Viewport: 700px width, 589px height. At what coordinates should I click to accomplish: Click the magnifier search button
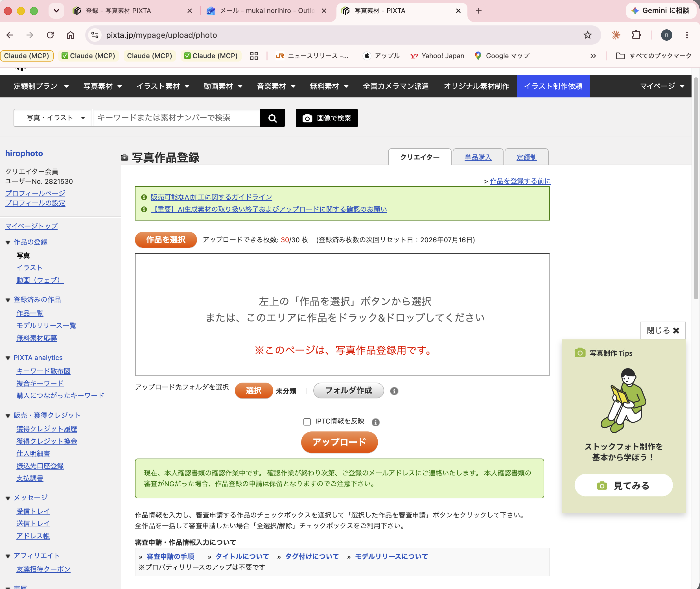[x=272, y=118]
